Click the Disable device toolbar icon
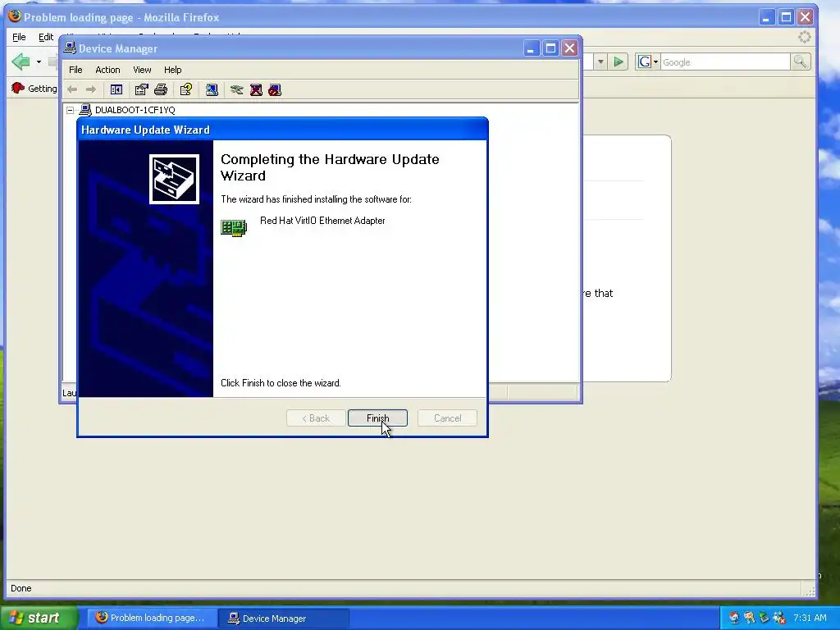This screenshot has height=630, width=840. (x=275, y=89)
